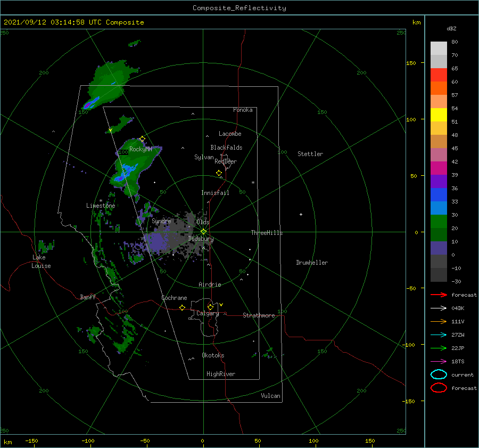The width and height of the screenshot is (479, 448).
Task: Select the Sundre label
Action: pyautogui.click(x=161, y=221)
